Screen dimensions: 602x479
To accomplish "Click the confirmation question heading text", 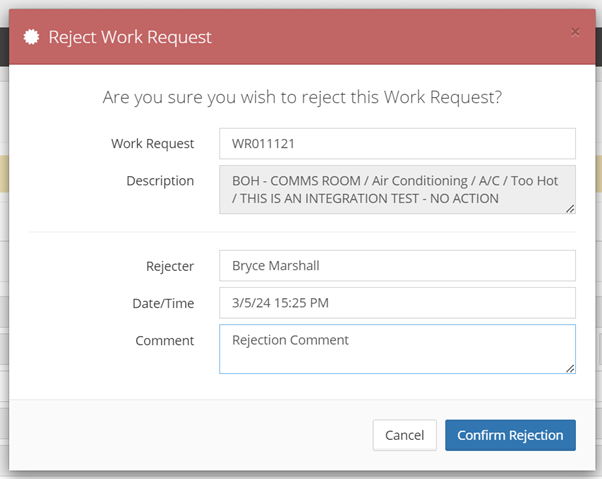I will [302, 98].
